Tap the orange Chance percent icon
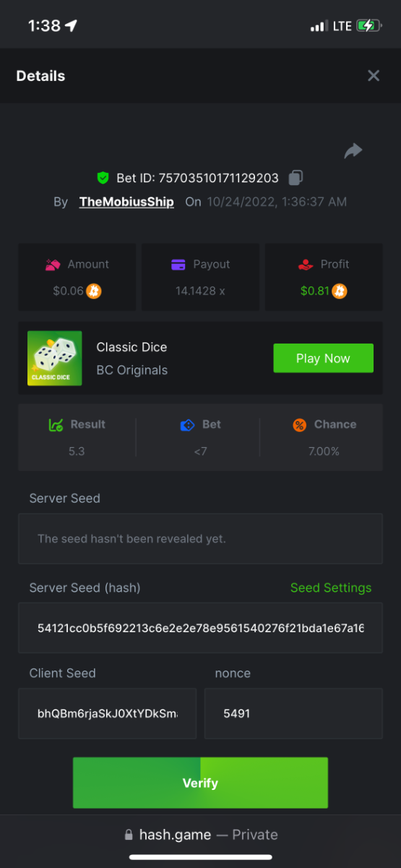The width and height of the screenshot is (401, 868). tap(299, 425)
